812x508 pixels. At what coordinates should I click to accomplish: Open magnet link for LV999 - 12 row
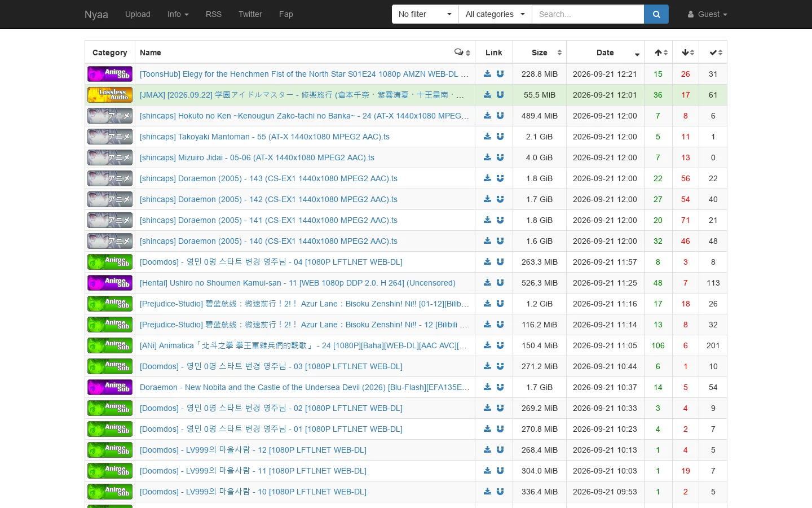(500, 450)
